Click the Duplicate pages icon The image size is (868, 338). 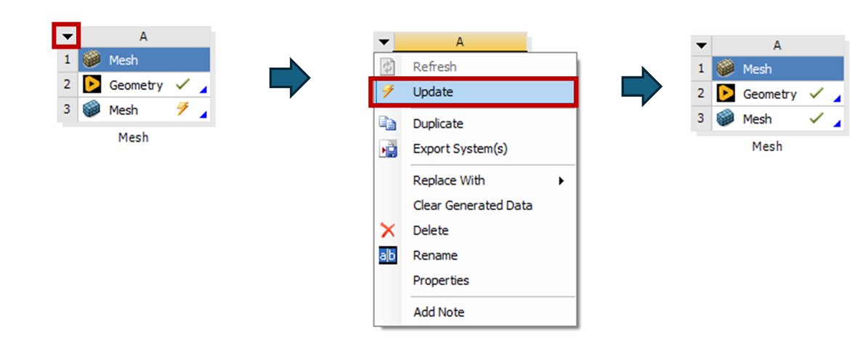pyautogui.click(x=387, y=124)
